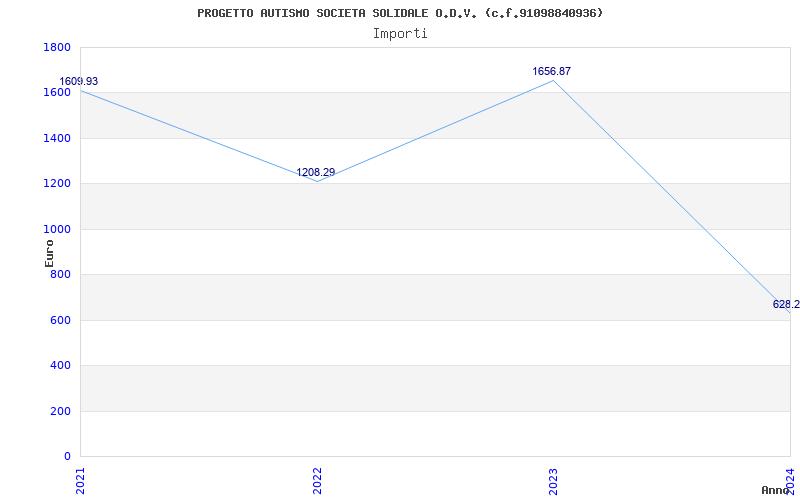Screen dimensions: 800x500
Task: Click the 1000 y-axis value
Action: coord(57,230)
